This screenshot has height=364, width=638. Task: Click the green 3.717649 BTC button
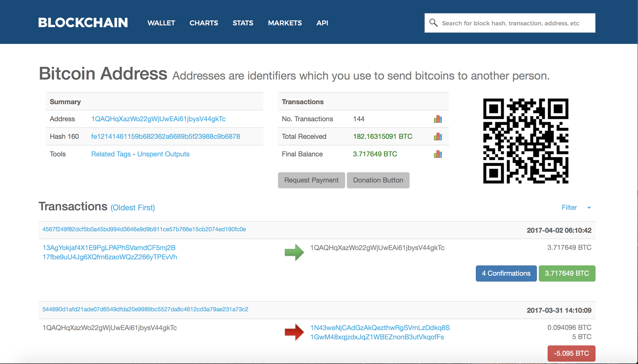coord(567,273)
